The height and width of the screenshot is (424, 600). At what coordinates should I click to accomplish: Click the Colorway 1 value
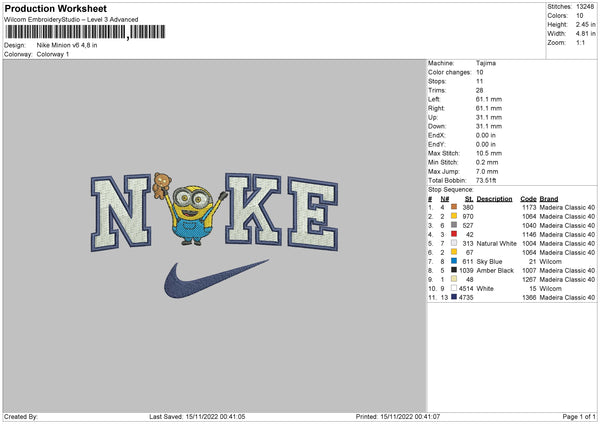(x=53, y=54)
